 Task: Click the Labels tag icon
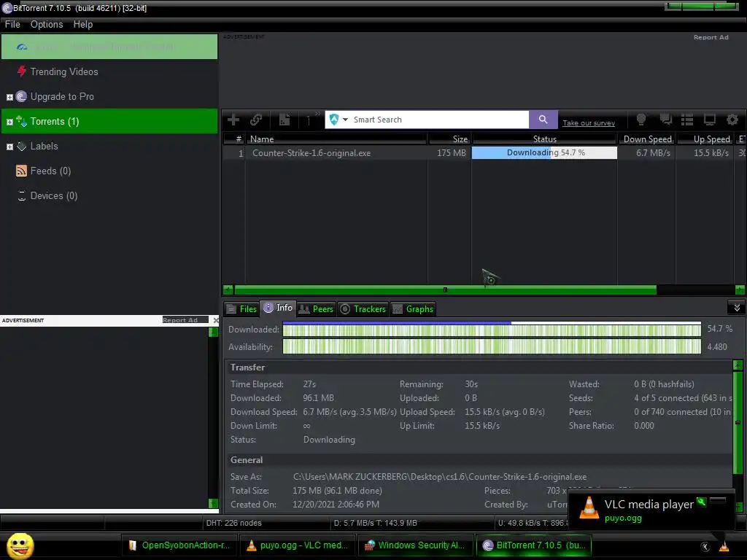pyautogui.click(x=21, y=146)
